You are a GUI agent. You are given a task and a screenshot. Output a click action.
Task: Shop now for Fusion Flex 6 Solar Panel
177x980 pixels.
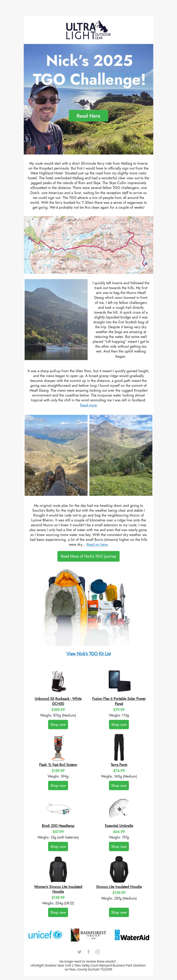[119, 725]
